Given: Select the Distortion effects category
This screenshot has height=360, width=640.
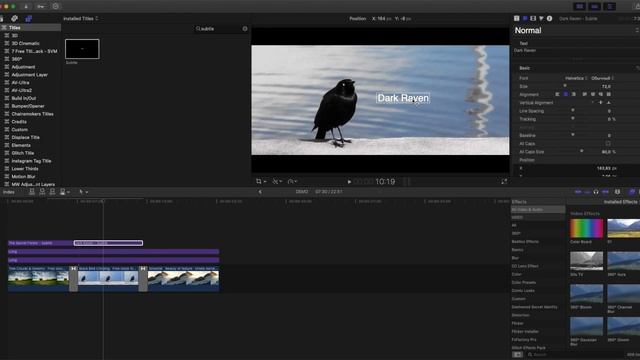Looking at the screenshot, I should coord(520,315).
